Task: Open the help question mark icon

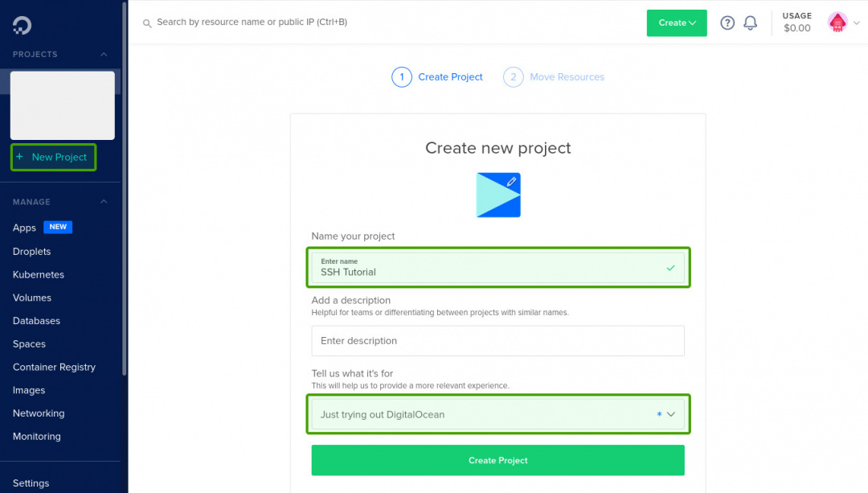Action: coord(727,23)
